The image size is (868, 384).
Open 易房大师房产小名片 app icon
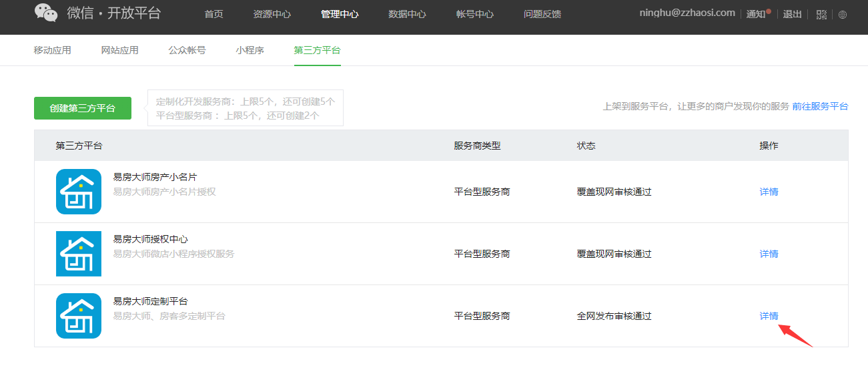[x=79, y=192]
